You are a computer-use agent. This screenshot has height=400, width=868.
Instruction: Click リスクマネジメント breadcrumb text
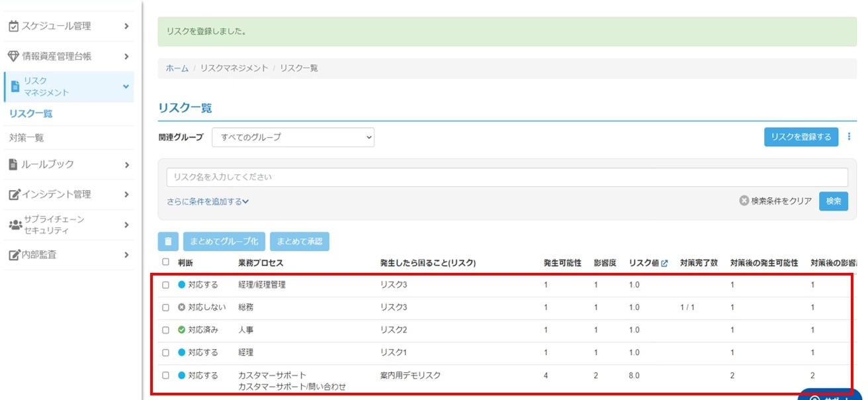(234, 68)
